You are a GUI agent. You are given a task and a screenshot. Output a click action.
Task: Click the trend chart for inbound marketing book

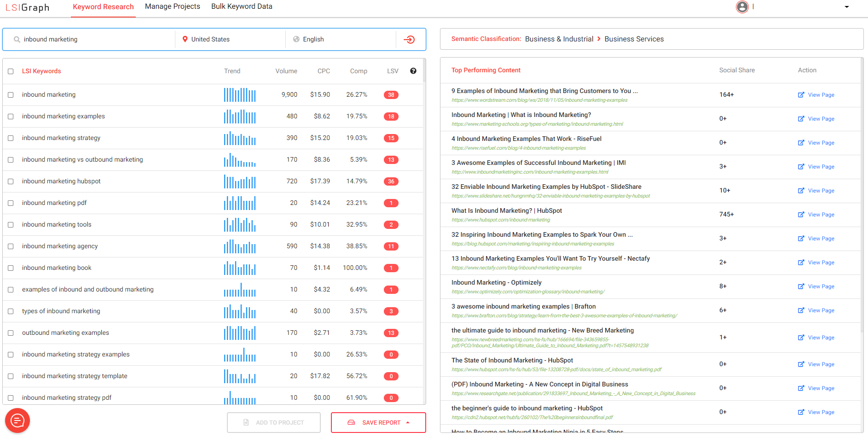point(240,268)
